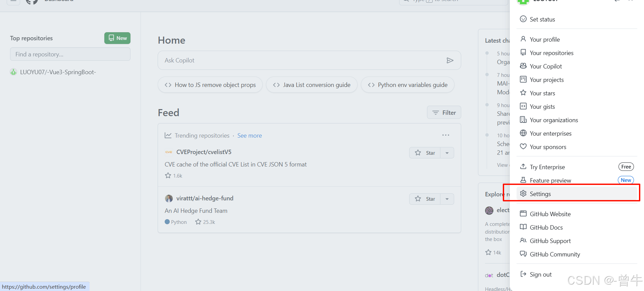The image size is (644, 291).
Task: Choose How to JS remove object props
Action: tap(210, 85)
